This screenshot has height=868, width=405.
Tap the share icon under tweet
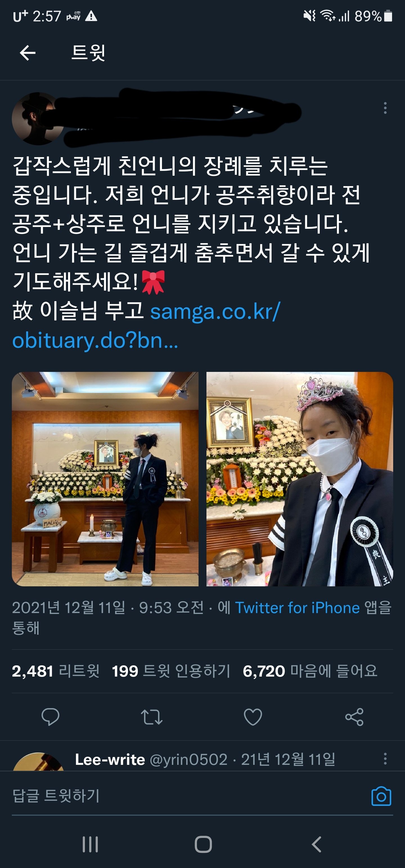point(354,717)
